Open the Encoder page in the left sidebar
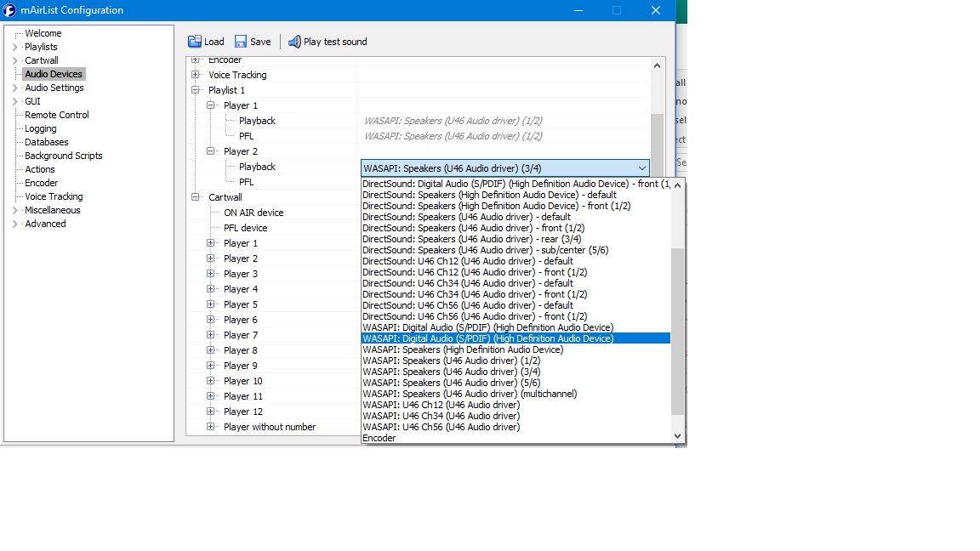This screenshot has height=551, width=980. (x=41, y=183)
